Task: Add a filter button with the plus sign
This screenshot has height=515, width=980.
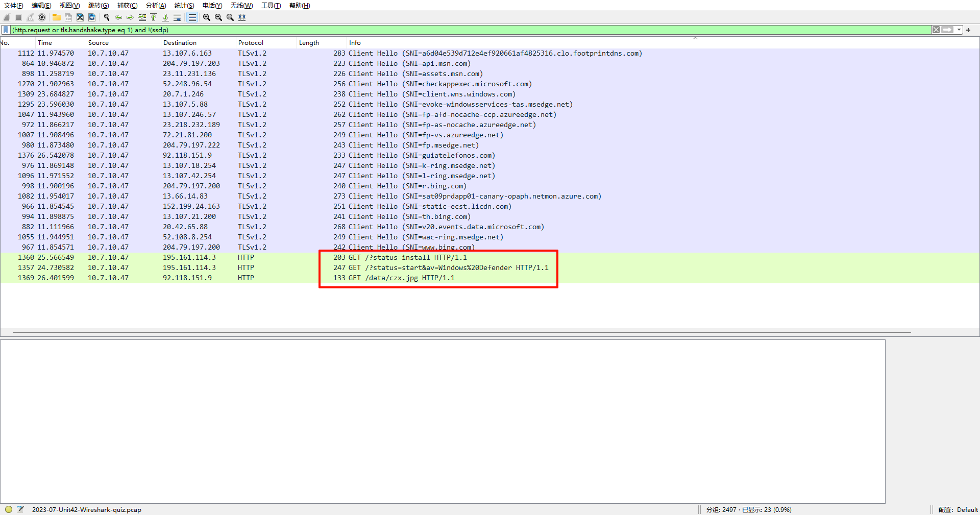Action: 968,30
